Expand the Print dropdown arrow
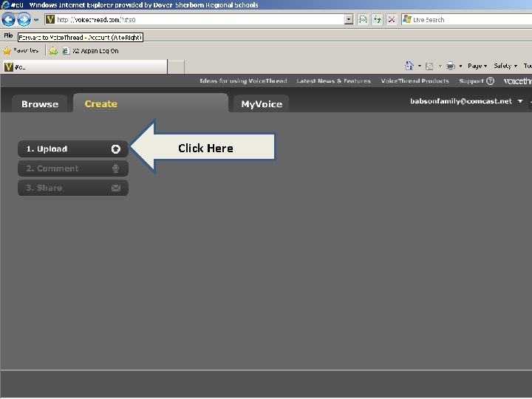 [460, 66]
